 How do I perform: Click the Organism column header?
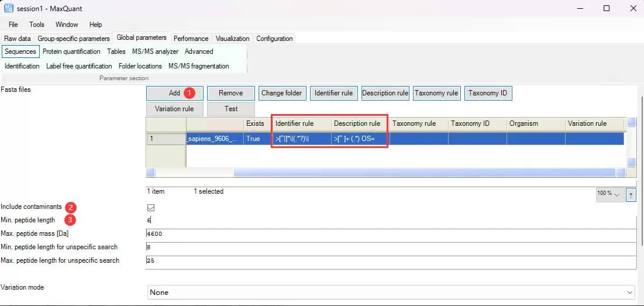point(536,123)
